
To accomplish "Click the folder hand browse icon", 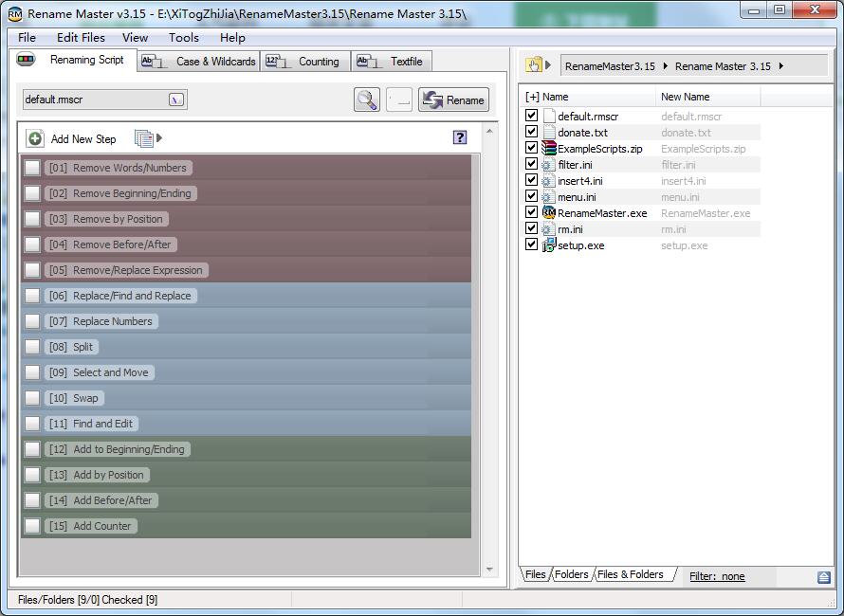I will point(533,65).
